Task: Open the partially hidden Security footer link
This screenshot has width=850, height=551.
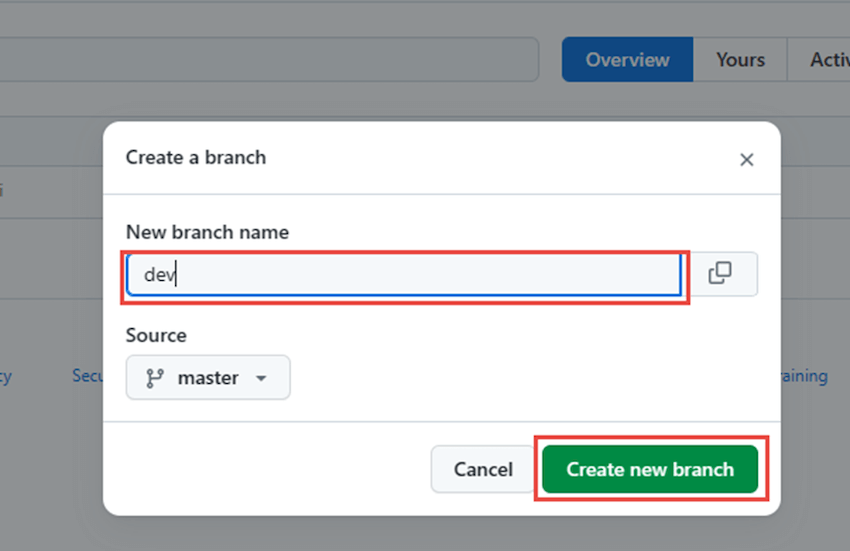Action: 87,375
